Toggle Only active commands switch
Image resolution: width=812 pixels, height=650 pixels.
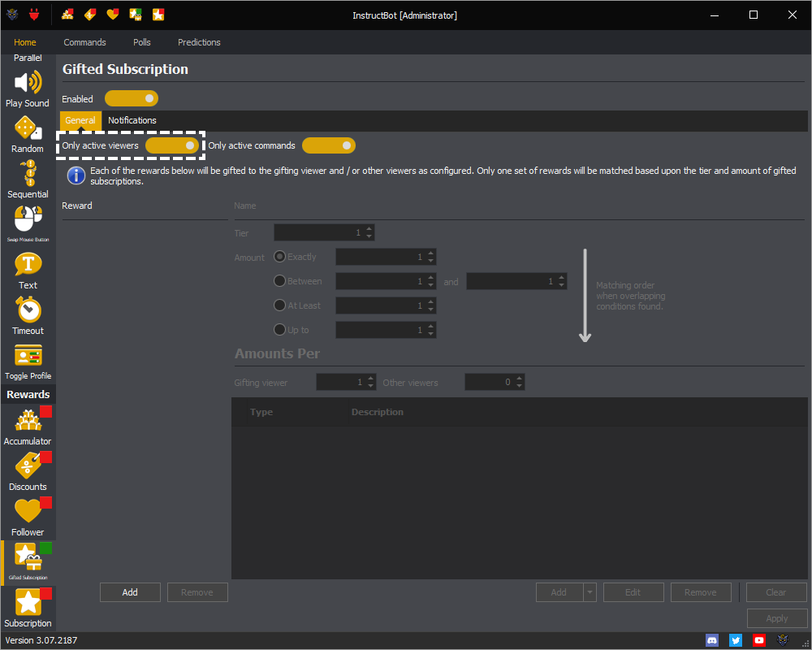pos(329,145)
